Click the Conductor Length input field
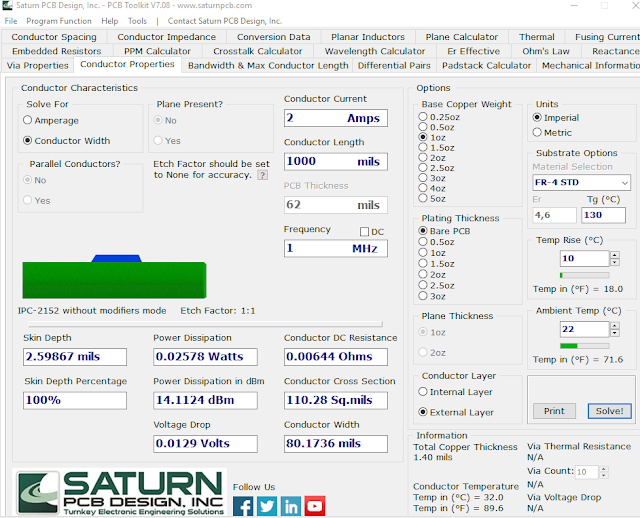 point(336,161)
